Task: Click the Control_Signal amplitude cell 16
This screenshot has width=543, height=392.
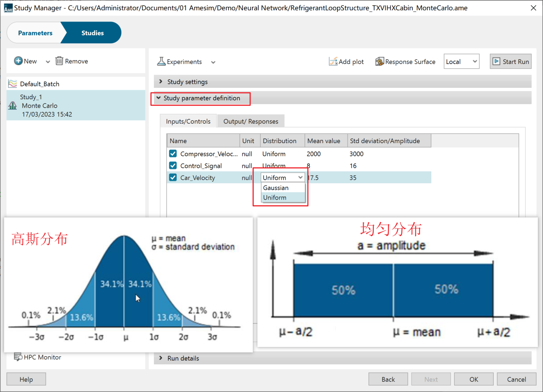Action: click(x=389, y=166)
